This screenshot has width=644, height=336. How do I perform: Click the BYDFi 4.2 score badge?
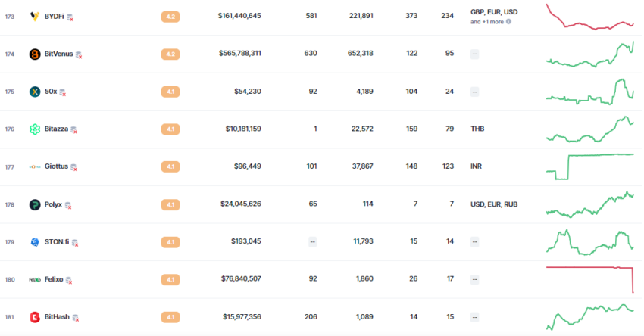pyautogui.click(x=170, y=17)
